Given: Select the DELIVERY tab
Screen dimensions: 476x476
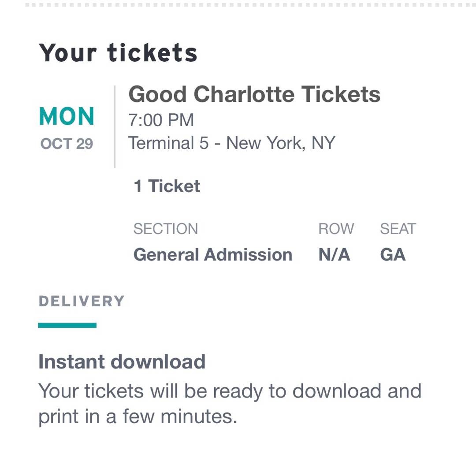Looking at the screenshot, I should pos(82,301).
